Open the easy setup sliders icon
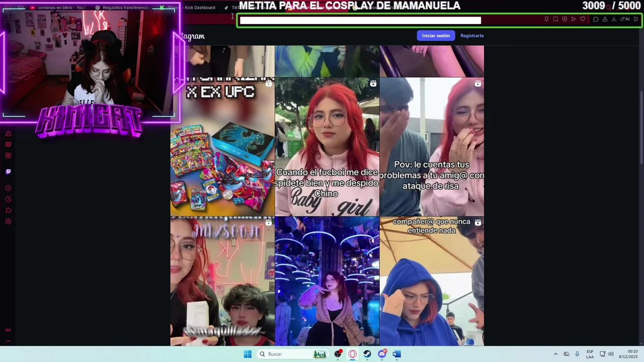Screen dimensions: 644x362 click(x=636, y=19)
